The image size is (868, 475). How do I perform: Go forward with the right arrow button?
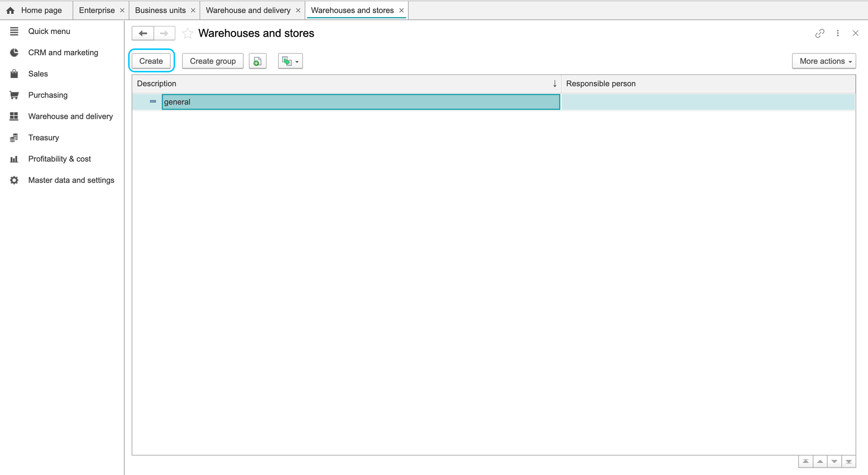pos(164,33)
